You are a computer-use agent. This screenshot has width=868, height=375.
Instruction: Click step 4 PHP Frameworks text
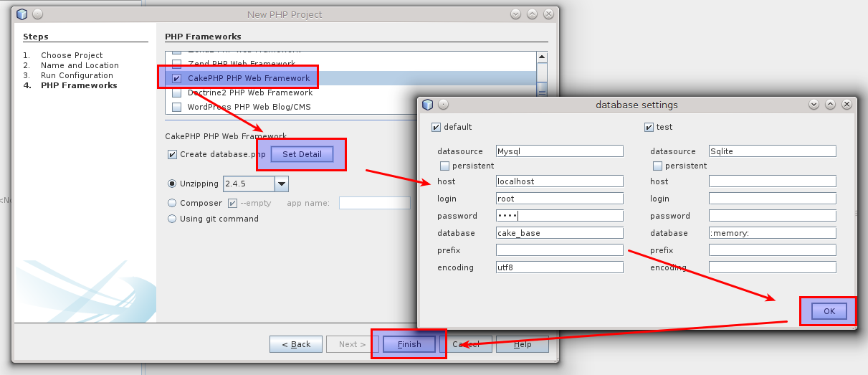79,85
